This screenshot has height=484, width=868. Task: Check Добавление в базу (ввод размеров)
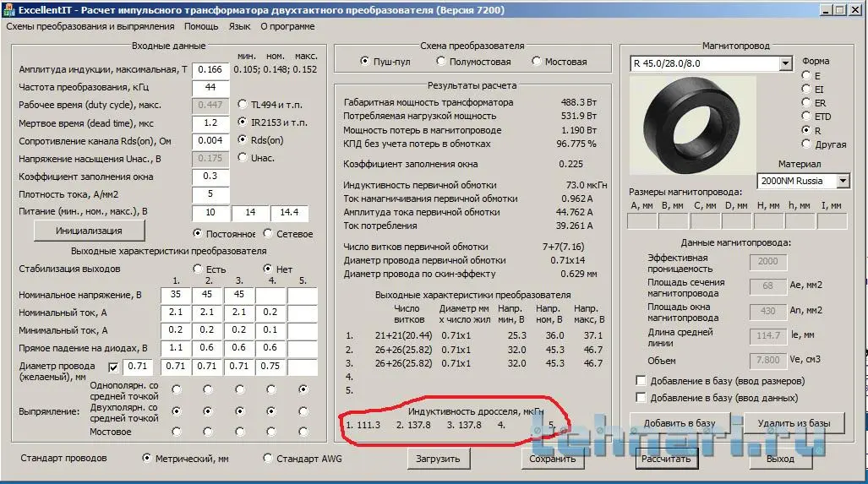point(641,381)
